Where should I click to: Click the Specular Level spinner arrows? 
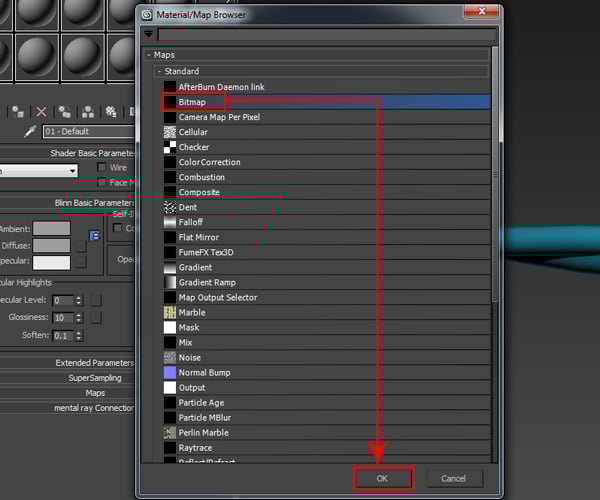(78, 300)
